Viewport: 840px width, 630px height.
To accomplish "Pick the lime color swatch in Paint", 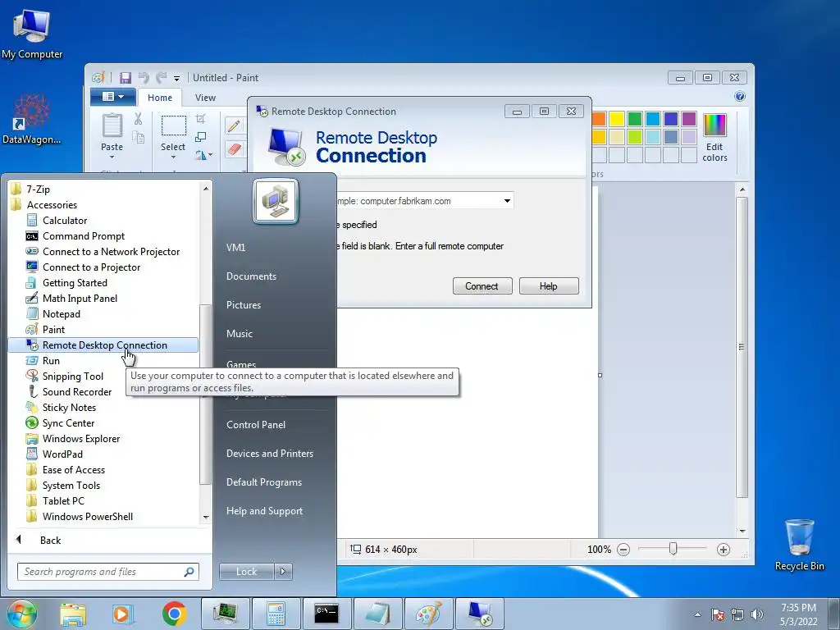I will coord(635,137).
